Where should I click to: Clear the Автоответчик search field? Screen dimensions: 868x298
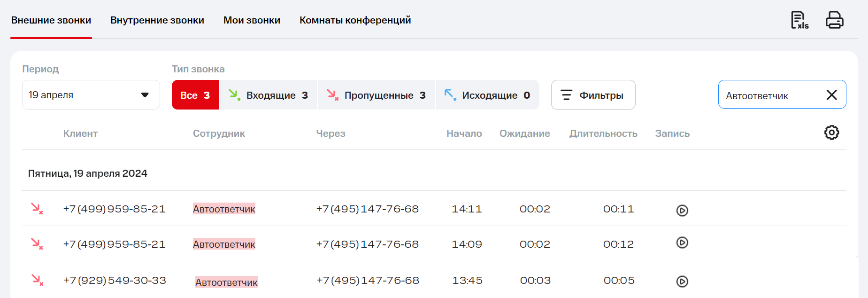point(831,95)
